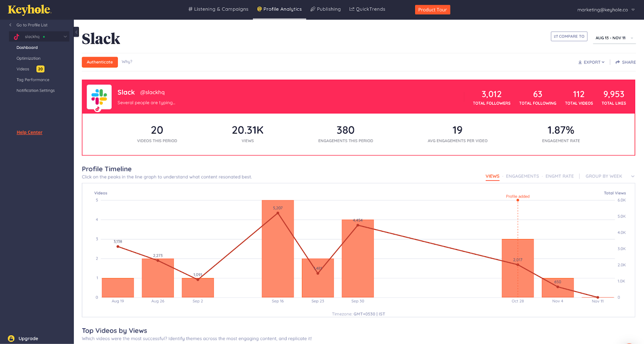644x344 pixels.
Task: Open the Export dropdown
Action: (591, 62)
